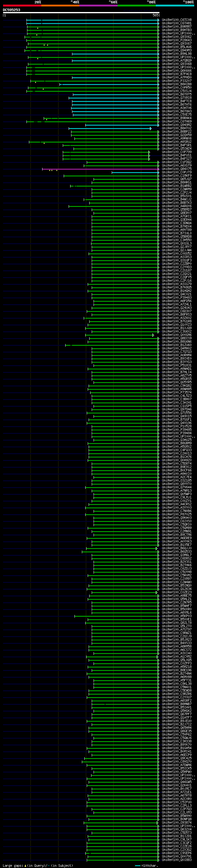Click the query end position 565
The image size is (197, 868).
point(155,15)
